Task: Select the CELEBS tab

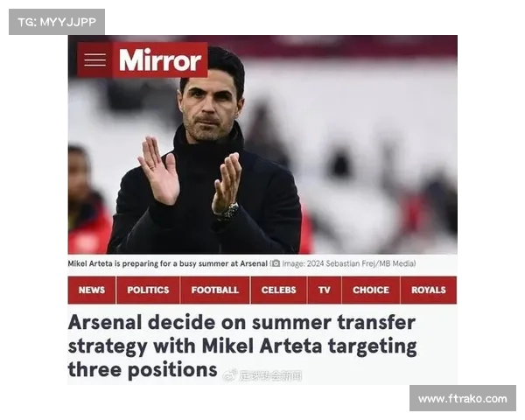Action: coord(278,290)
